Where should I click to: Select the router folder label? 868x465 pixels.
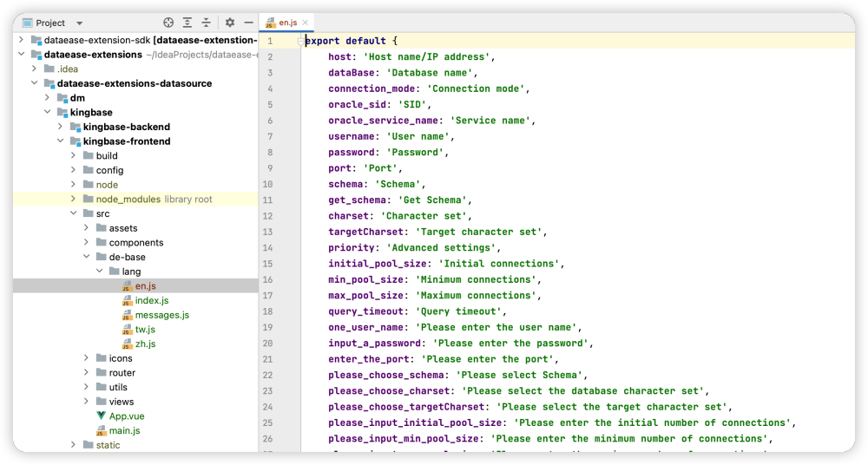point(122,372)
